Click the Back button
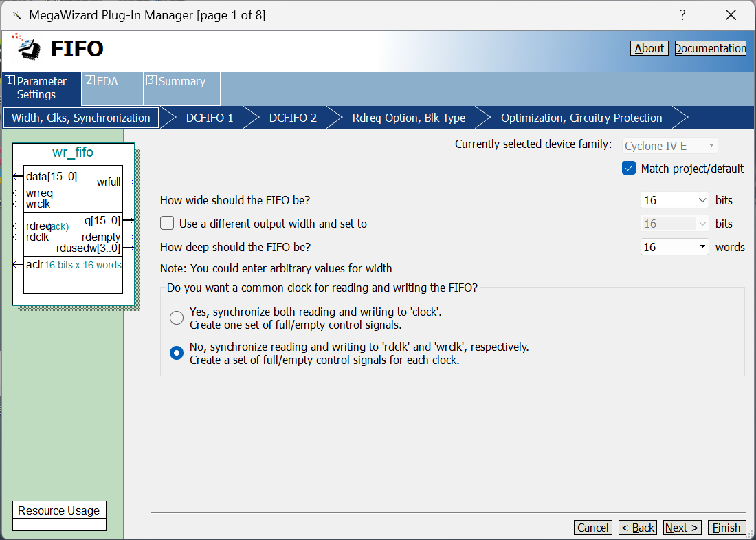Image resolution: width=756 pixels, height=540 pixels. (638, 528)
